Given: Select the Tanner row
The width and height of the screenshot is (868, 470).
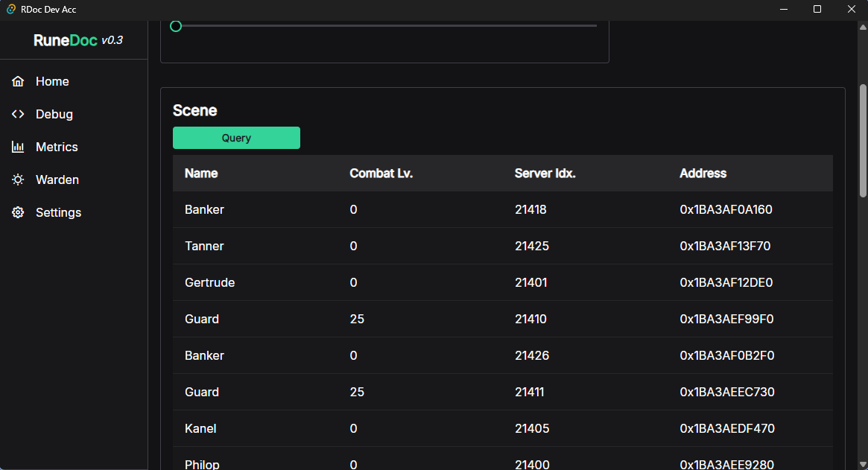Looking at the screenshot, I should pyautogui.click(x=204, y=246).
